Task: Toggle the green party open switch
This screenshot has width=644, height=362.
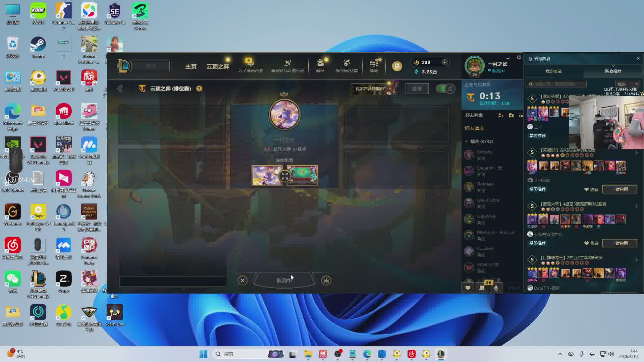Action: (x=445, y=88)
